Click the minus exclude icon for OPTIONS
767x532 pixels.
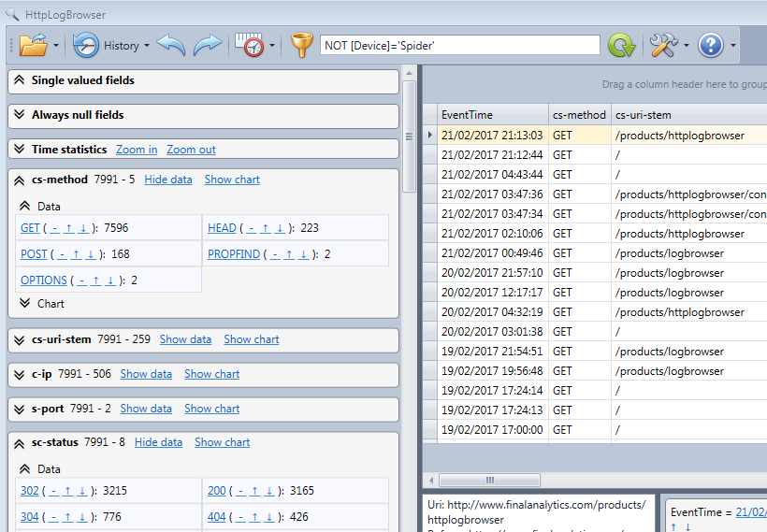pyautogui.click(x=81, y=281)
